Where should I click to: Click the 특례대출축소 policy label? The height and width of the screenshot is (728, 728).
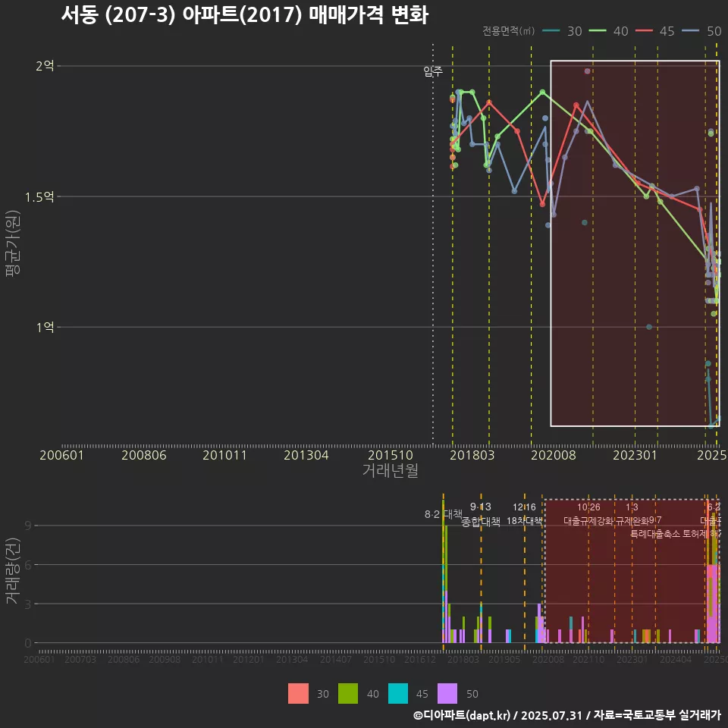(655, 534)
